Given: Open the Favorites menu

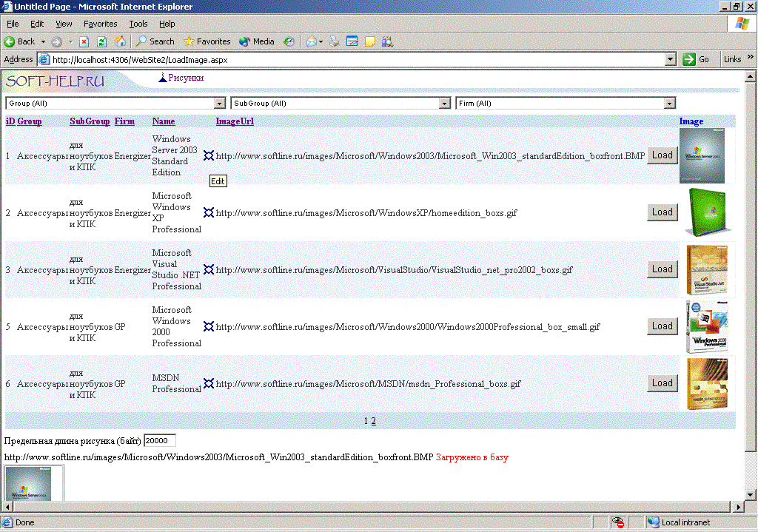Looking at the screenshot, I should [100, 24].
